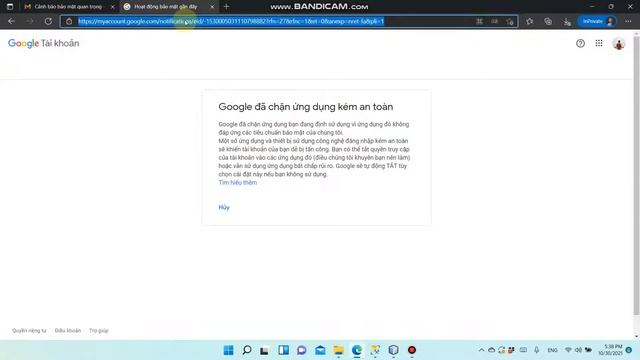Open Quyền riêng tư footer link
This screenshot has height=360, width=640.
(29, 331)
